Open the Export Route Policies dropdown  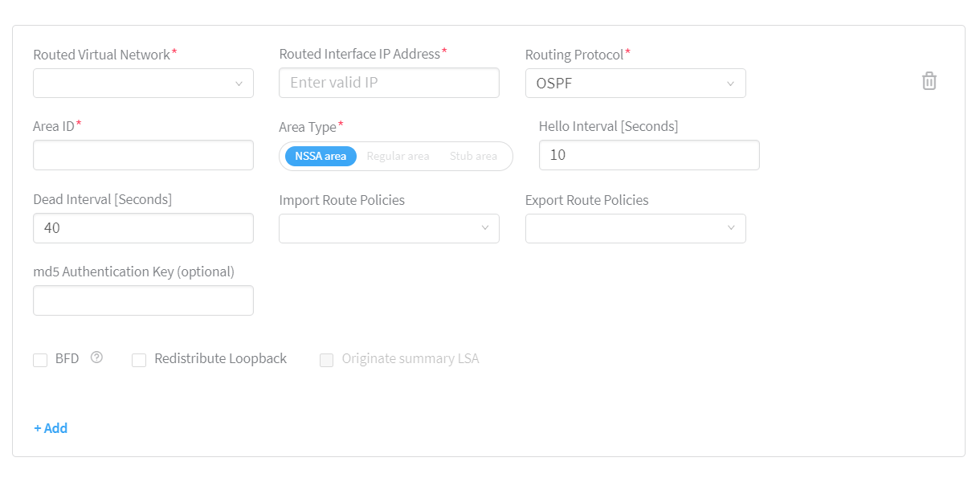635,228
